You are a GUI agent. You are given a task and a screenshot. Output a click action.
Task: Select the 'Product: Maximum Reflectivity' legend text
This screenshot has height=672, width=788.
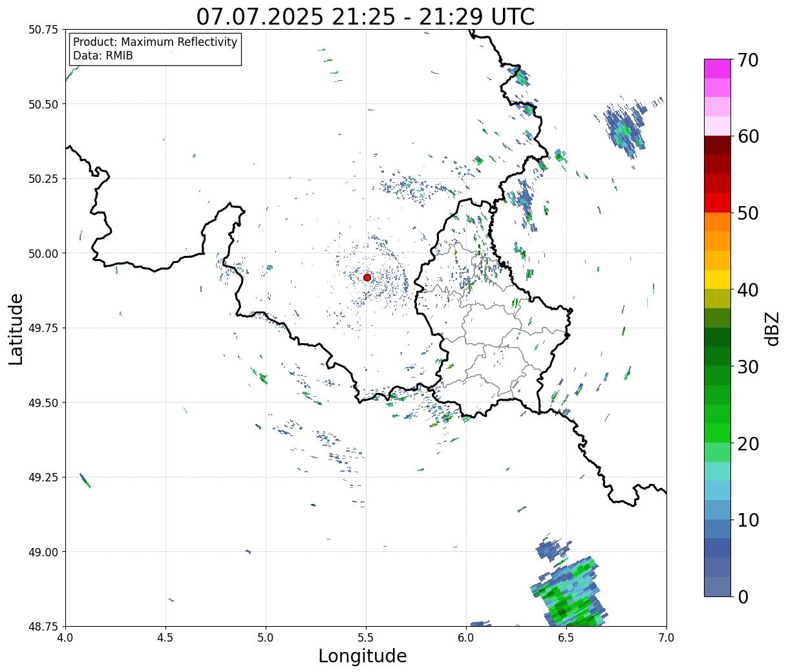(155, 42)
